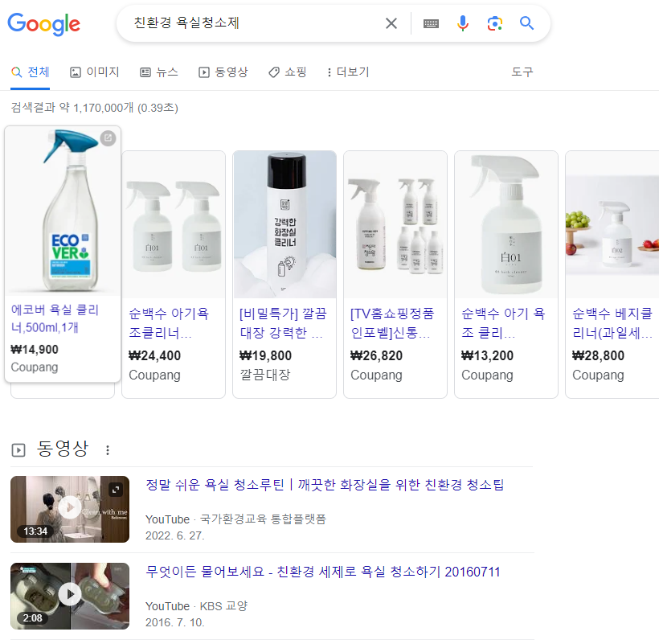Screen dimensions: 659x644
Task: Open the 인포벨 multi-bottle product image
Action: tap(395, 224)
